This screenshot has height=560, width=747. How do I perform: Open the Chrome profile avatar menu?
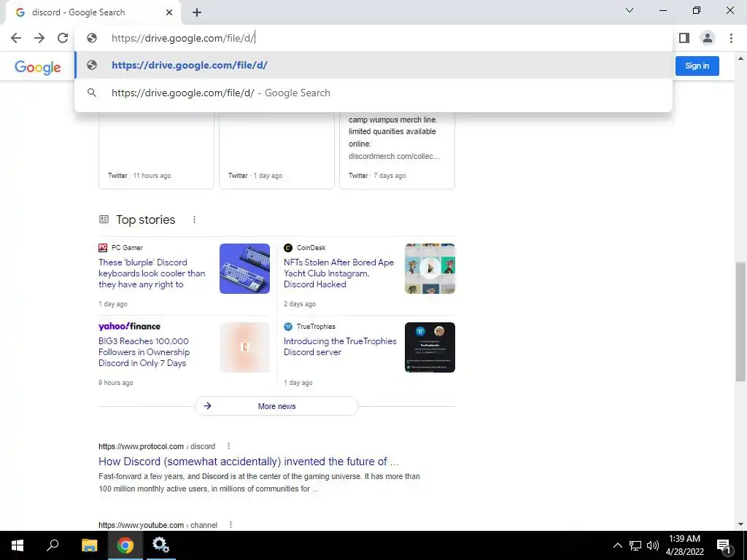coord(708,38)
